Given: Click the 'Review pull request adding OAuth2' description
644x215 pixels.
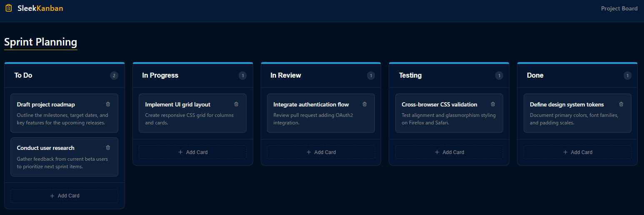Looking at the screenshot, I should 313,119.
